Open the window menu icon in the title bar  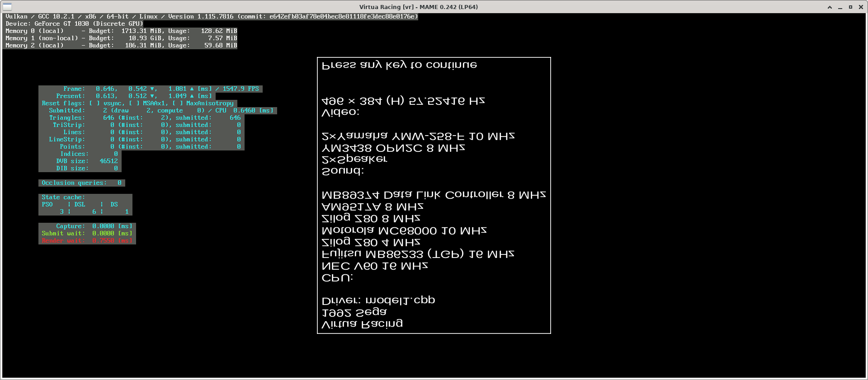(x=7, y=7)
